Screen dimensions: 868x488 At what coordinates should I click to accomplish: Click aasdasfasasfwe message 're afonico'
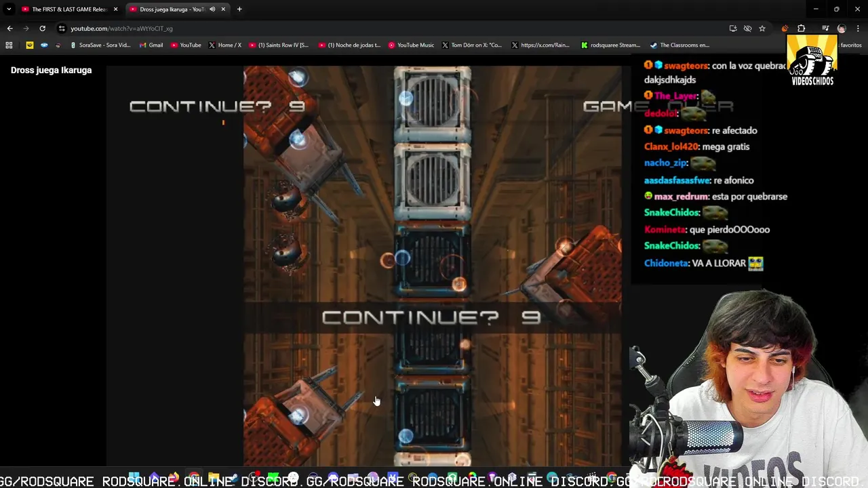pyautogui.click(x=734, y=180)
